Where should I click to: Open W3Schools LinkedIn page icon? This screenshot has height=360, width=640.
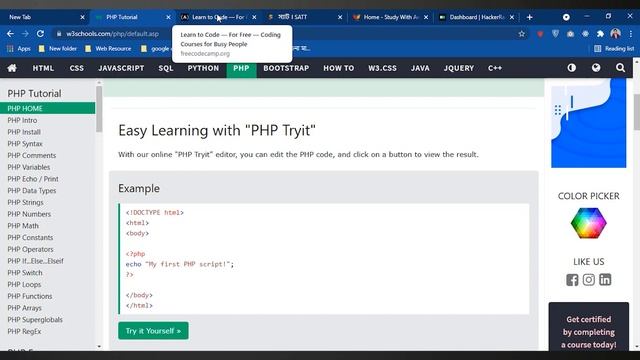pos(605,280)
